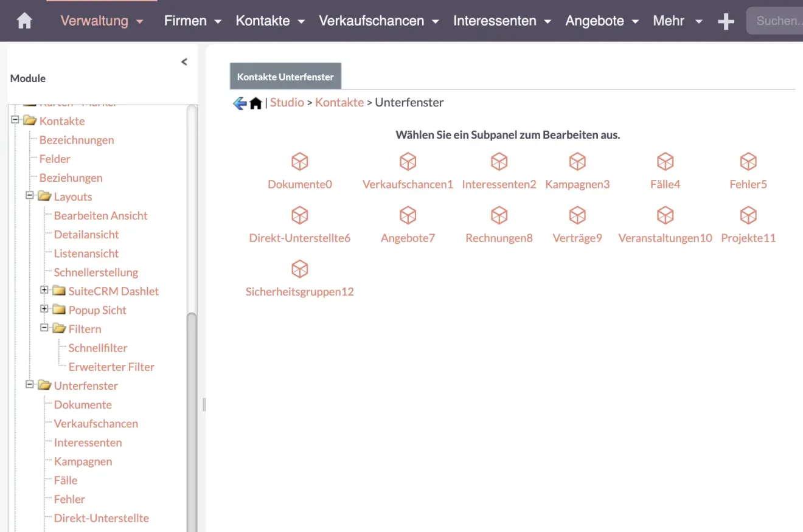Select the Kampagnen3 subpanel icon
803x532 pixels.
577,162
